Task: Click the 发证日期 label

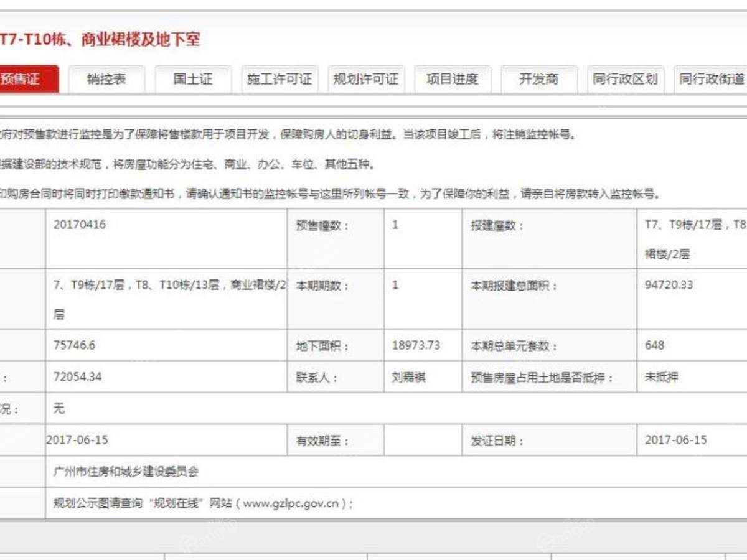Action: pos(497,441)
